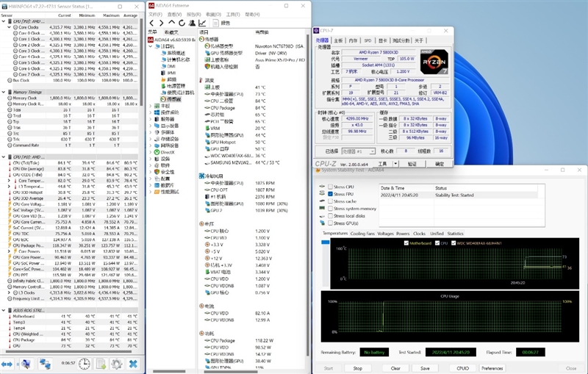Screen dimensions: 588x374
Task: Click the AIDA64 back navigation arrow
Action: tap(152, 24)
